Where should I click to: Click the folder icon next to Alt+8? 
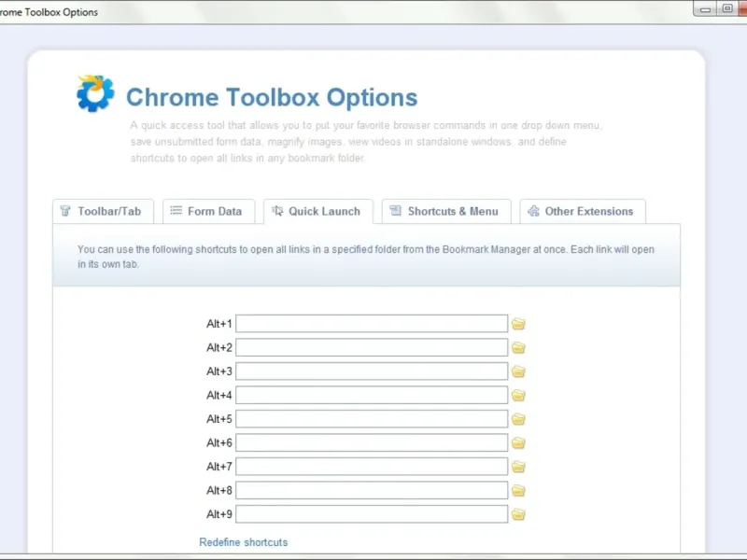(518, 491)
